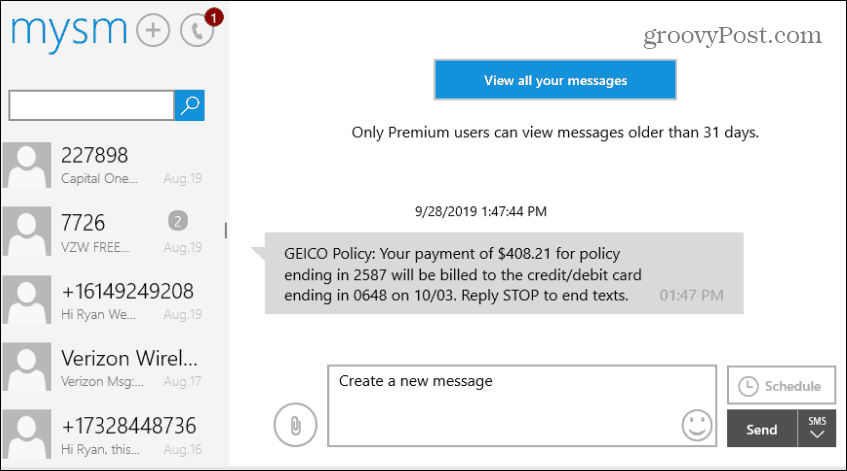The width and height of the screenshot is (847, 471).
Task: Select the Verizon Wireless conversation
Action: (x=114, y=367)
